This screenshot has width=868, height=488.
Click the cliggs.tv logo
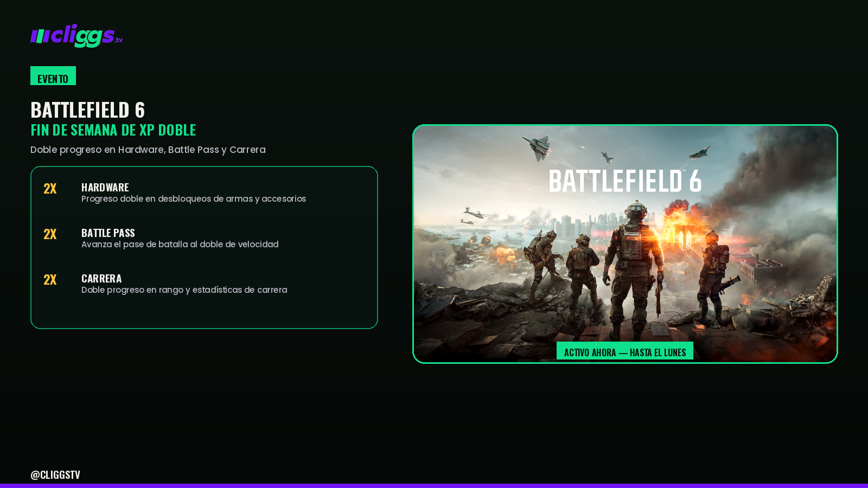click(x=76, y=36)
